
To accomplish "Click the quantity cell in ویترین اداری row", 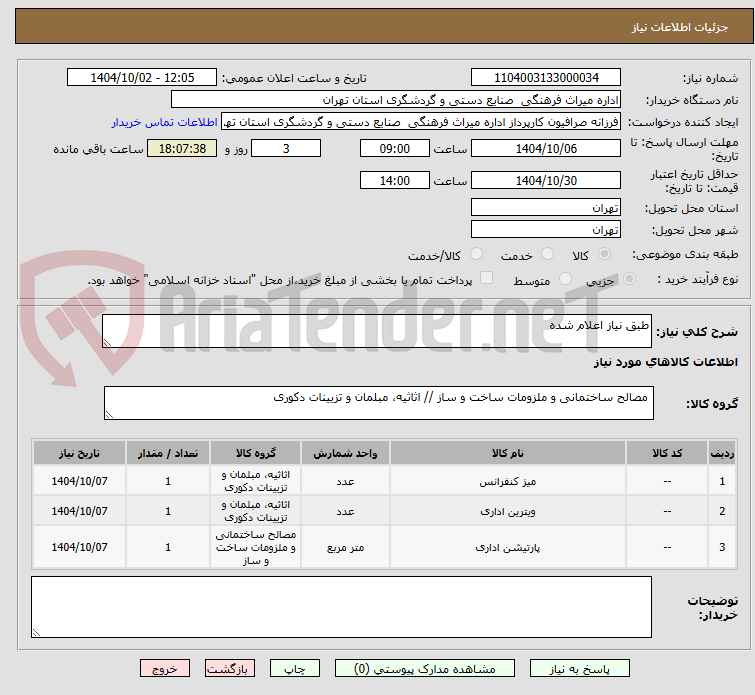I will click(168, 511).
